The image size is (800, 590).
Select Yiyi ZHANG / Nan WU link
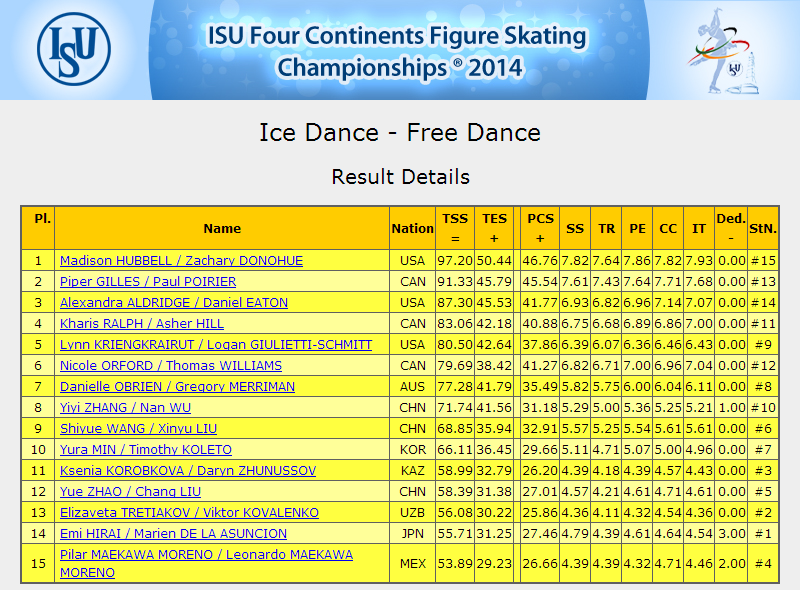coord(126,407)
